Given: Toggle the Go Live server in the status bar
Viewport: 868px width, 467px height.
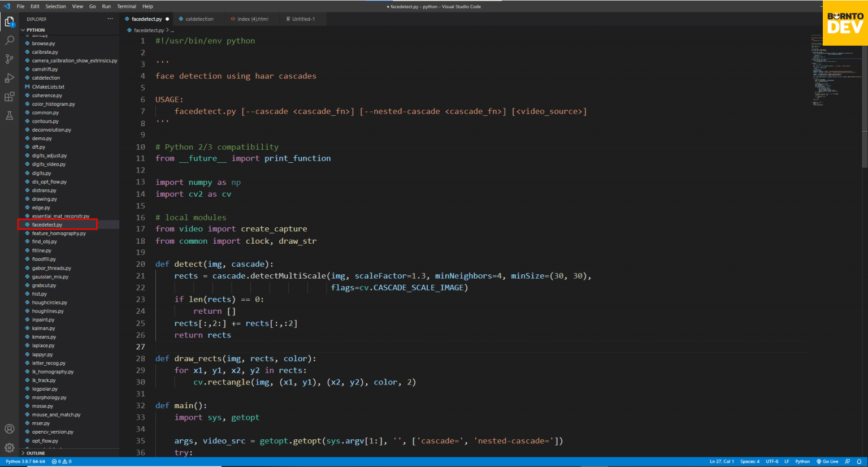Looking at the screenshot, I should pos(827,461).
